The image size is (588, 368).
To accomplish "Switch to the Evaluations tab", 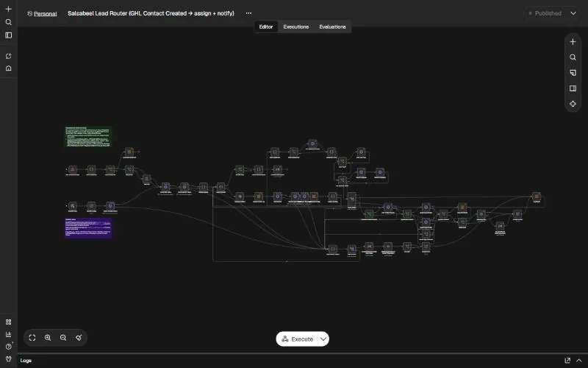I will pos(332,26).
